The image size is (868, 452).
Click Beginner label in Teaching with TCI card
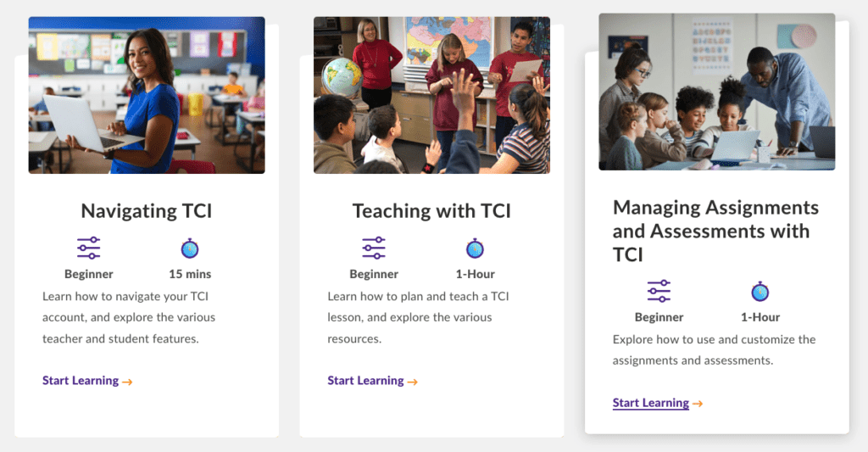tap(374, 274)
